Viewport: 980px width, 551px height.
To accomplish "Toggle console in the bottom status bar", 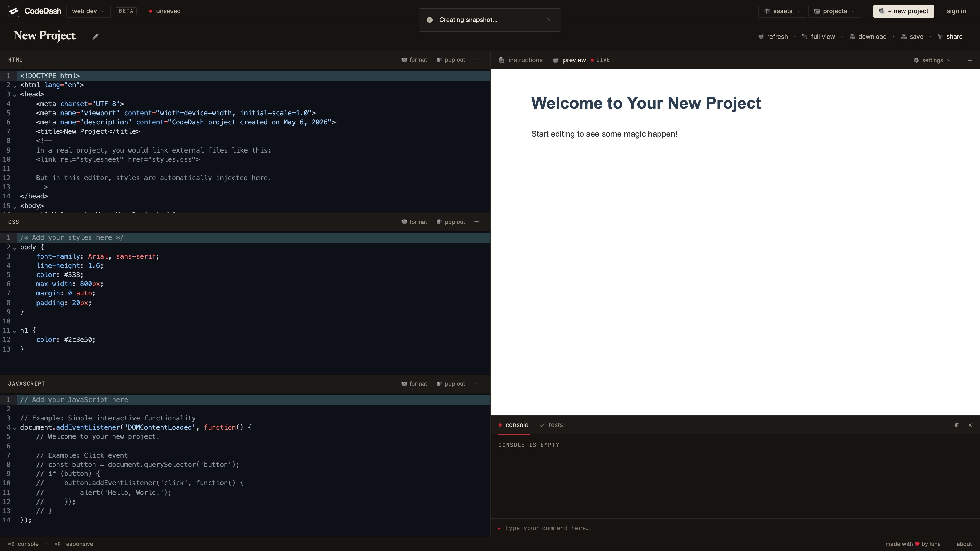I will pos(23,544).
